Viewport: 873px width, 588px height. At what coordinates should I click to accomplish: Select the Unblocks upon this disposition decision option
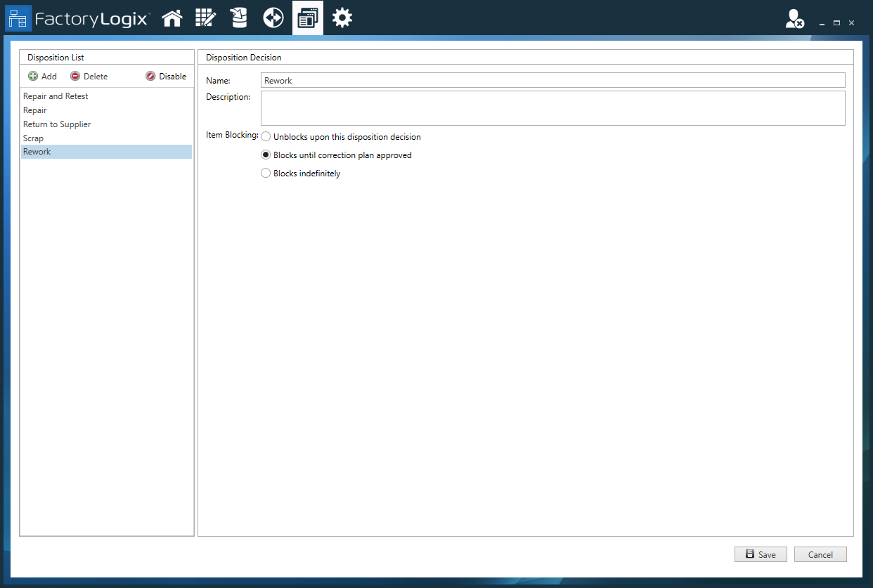[x=266, y=136]
